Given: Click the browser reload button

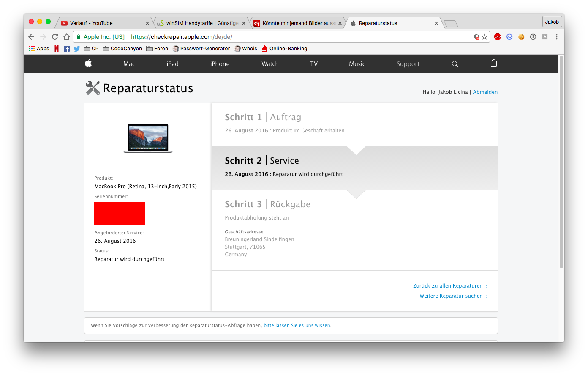Looking at the screenshot, I should click(55, 37).
